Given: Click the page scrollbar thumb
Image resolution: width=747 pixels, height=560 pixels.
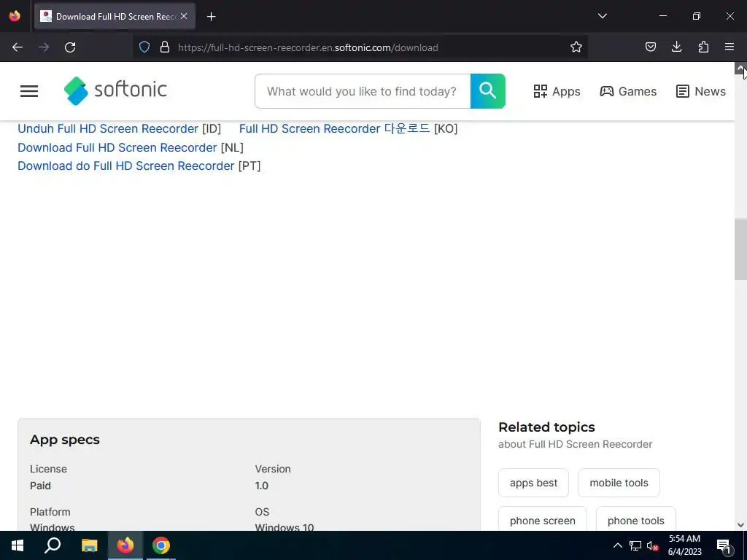Looking at the screenshot, I should pos(740,251).
